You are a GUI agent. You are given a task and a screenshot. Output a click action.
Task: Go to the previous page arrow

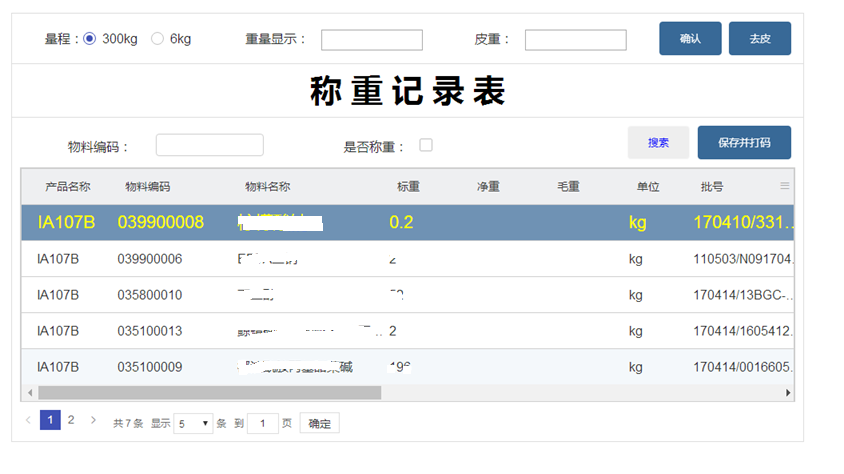coord(28,421)
